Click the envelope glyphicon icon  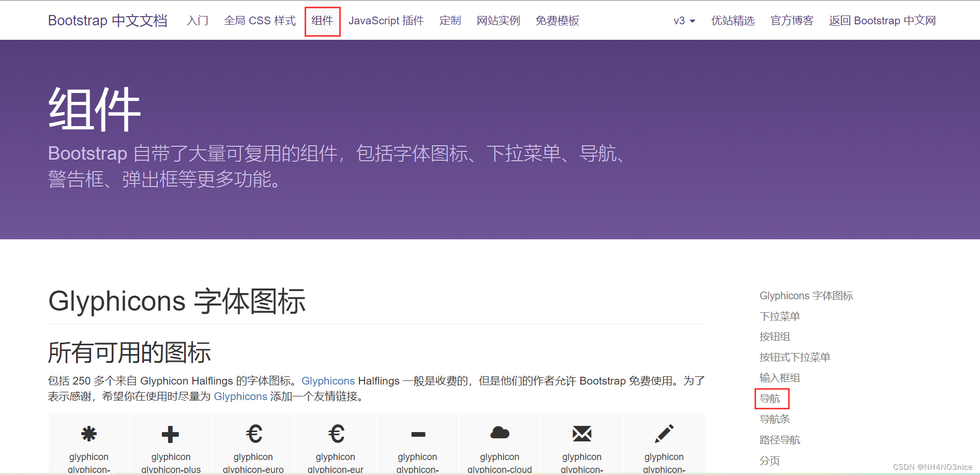[x=582, y=434]
